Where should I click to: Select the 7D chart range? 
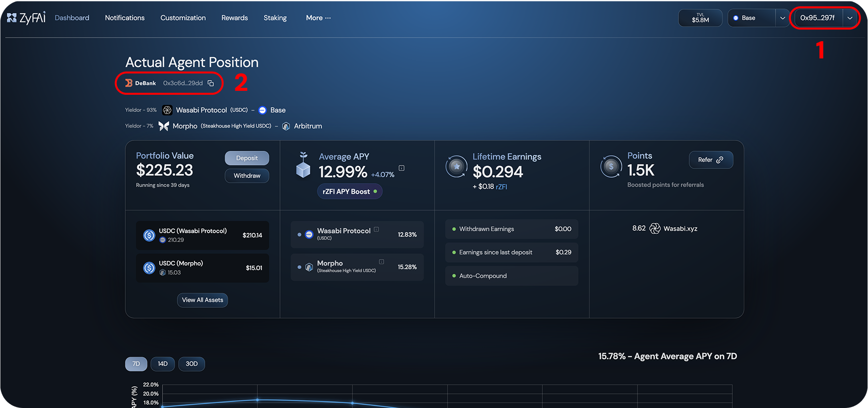(136, 364)
